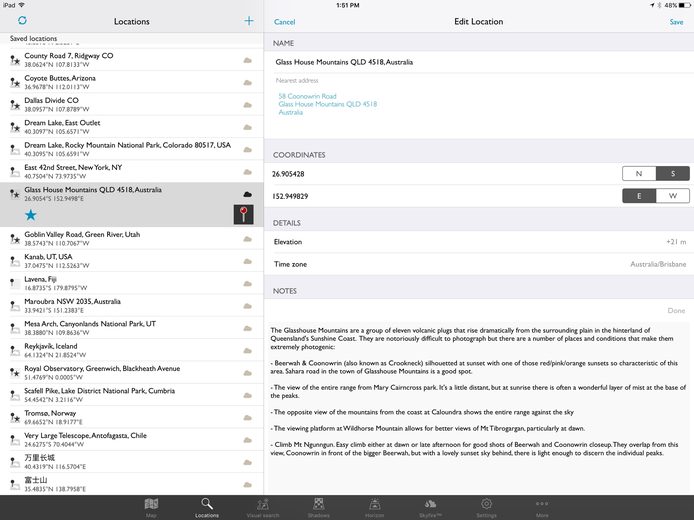Select Very Large Telescope, Antofagasta location
The image size is (694, 520).
pos(131,439)
